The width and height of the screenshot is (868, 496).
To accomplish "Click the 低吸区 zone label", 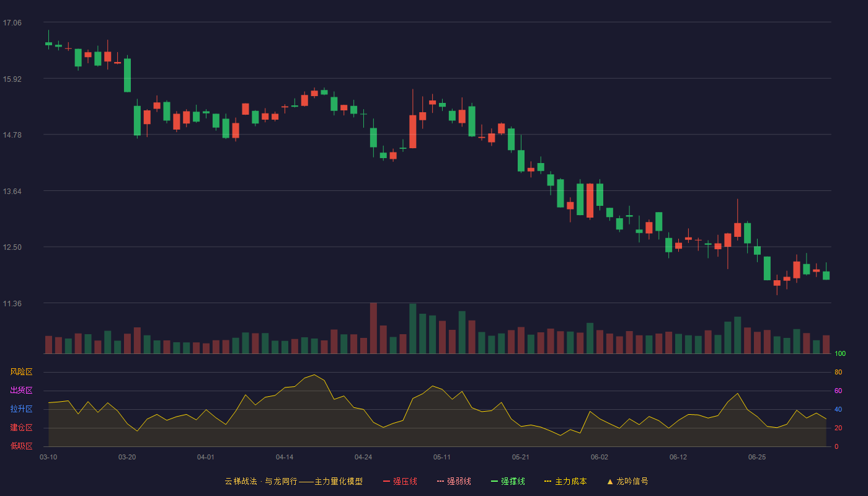I will (21, 446).
